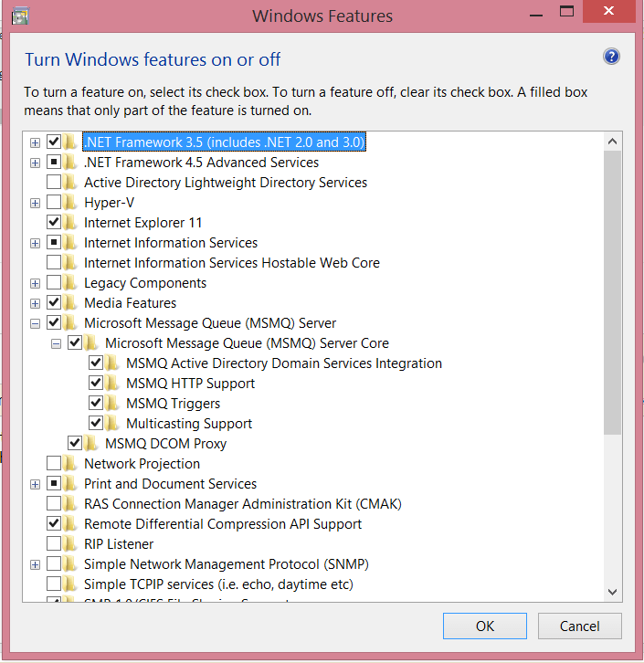The width and height of the screenshot is (644, 663).
Task: Click the Windows Features title bar icon
Action: pyautogui.click(x=20, y=16)
